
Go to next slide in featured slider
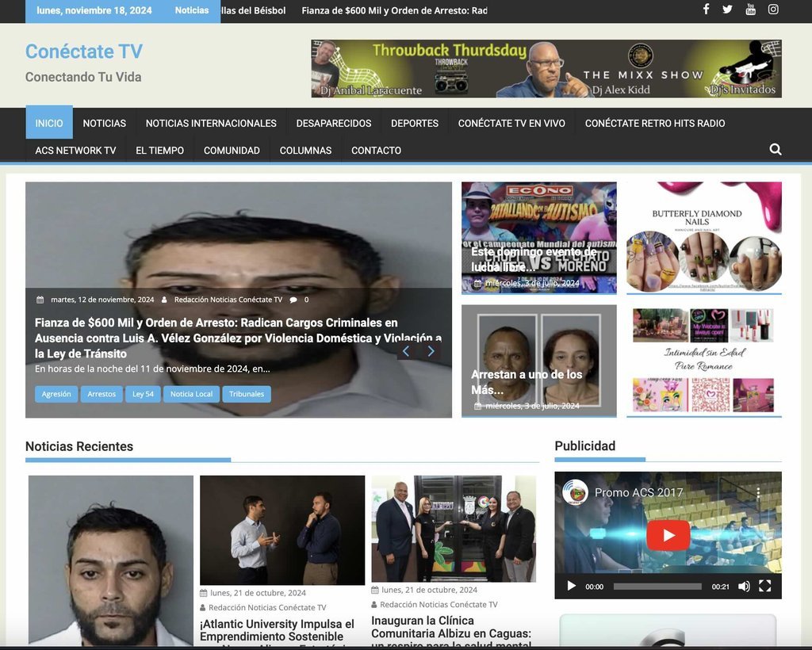[x=431, y=351]
